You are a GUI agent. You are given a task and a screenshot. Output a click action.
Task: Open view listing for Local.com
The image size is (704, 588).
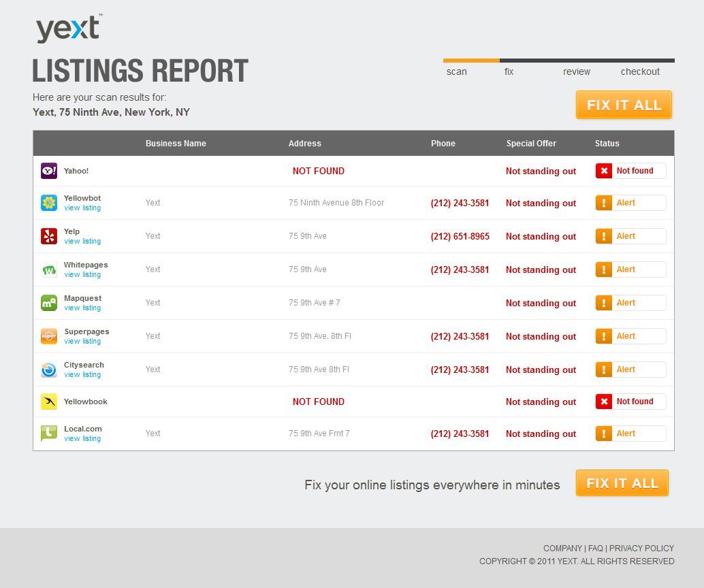(x=82, y=438)
